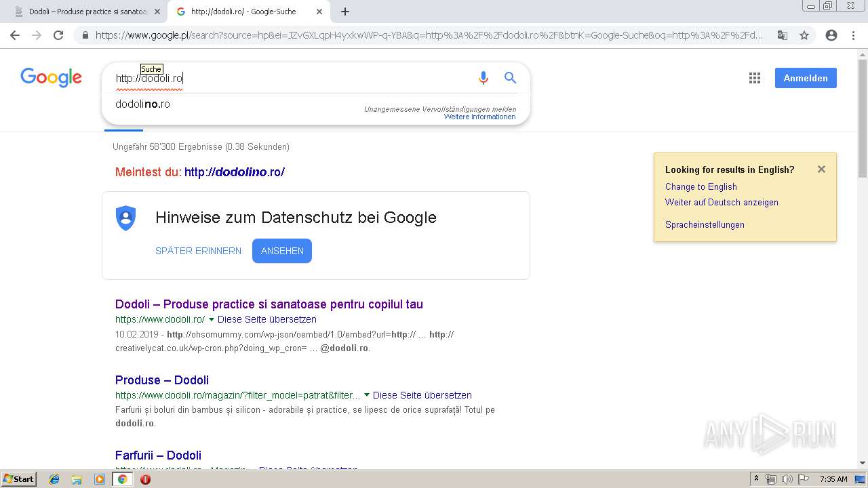Click Change to English
868x488 pixels.
[x=701, y=186]
